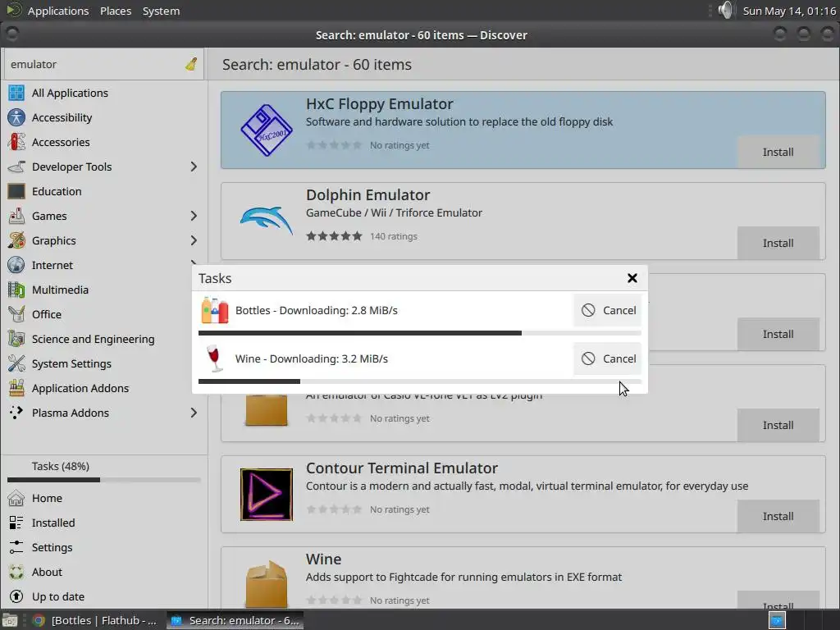The image size is (840, 630).
Task: Install HxC Floppy Emulator
Action: coord(778,152)
